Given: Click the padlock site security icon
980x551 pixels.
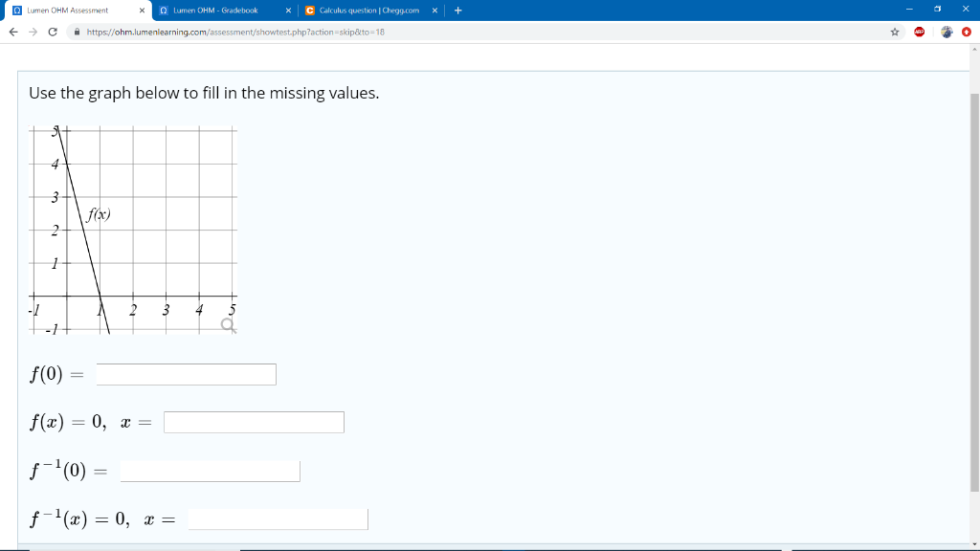Looking at the screenshot, I should point(75,31).
